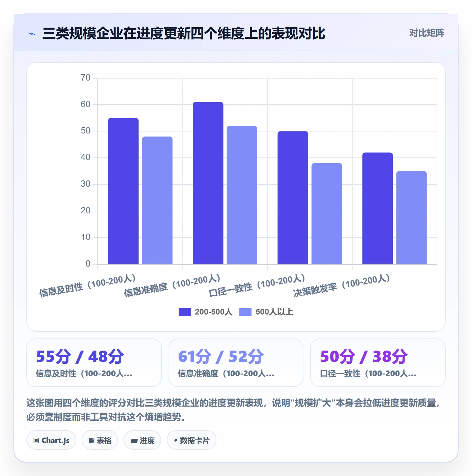The image size is (472, 476).
Task: Select the 表格 tag chip
Action: (100, 440)
